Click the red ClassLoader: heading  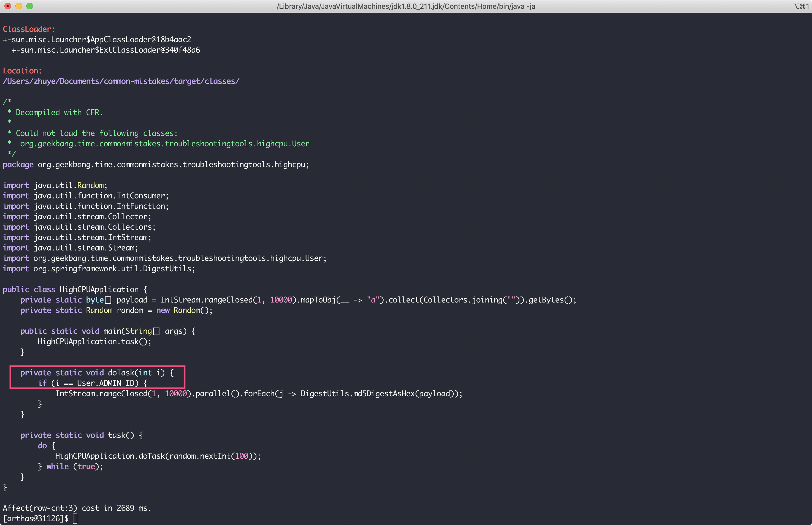(x=28, y=29)
